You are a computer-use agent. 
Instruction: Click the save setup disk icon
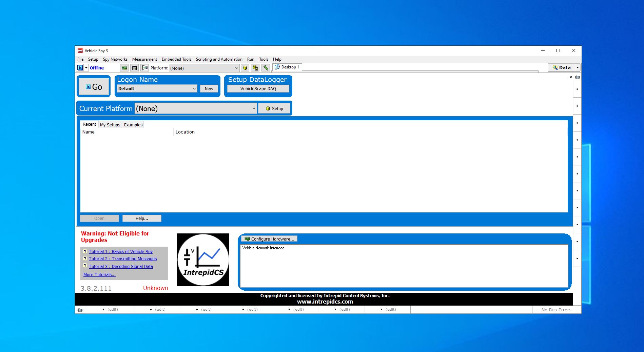click(x=134, y=68)
